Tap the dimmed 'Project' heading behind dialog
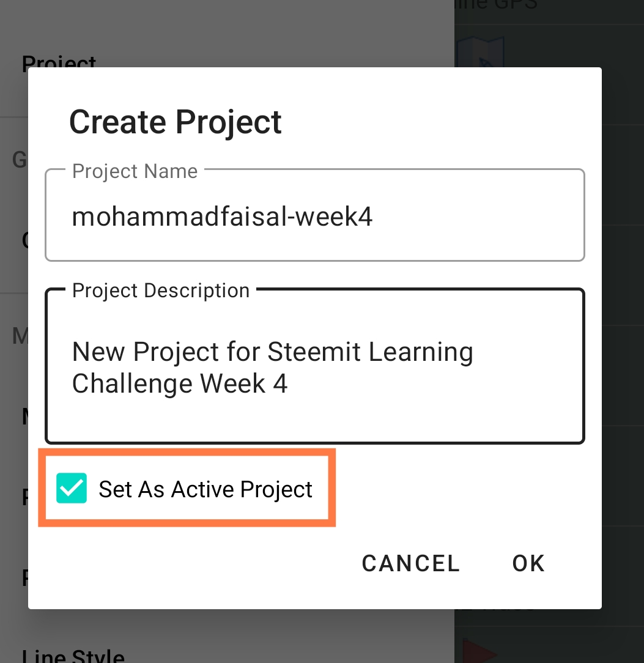 [59, 61]
